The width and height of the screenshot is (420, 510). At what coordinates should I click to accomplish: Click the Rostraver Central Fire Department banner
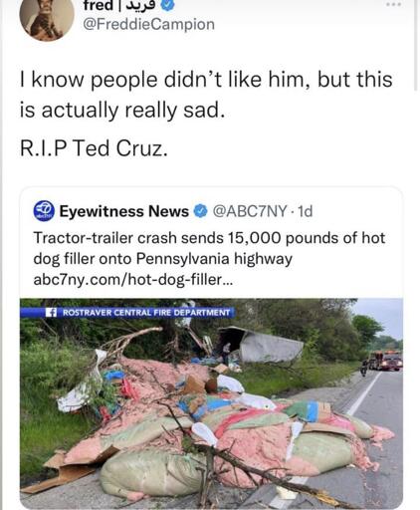click(x=127, y=313)
